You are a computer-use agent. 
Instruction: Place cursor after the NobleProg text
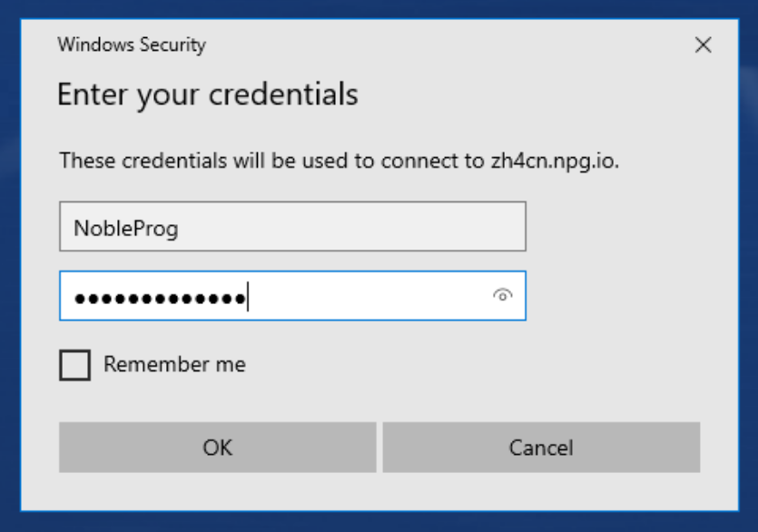(x=181, y=228)
